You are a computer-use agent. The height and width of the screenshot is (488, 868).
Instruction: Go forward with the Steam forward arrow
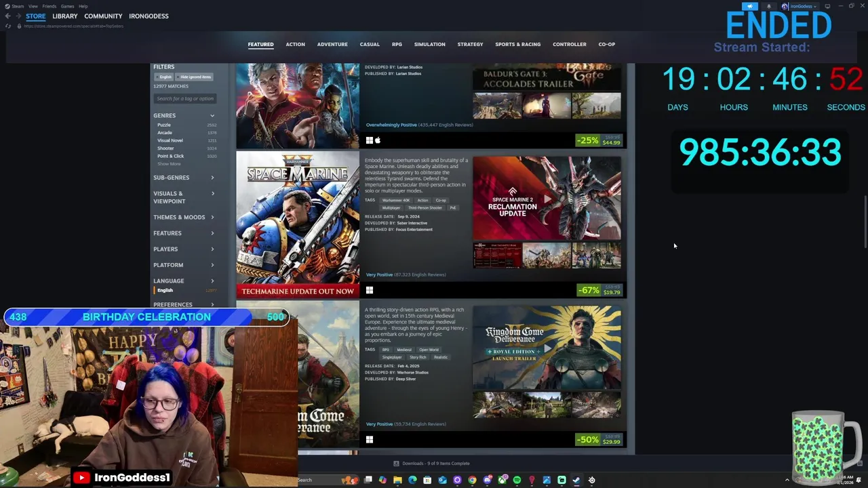coord(18,16)
